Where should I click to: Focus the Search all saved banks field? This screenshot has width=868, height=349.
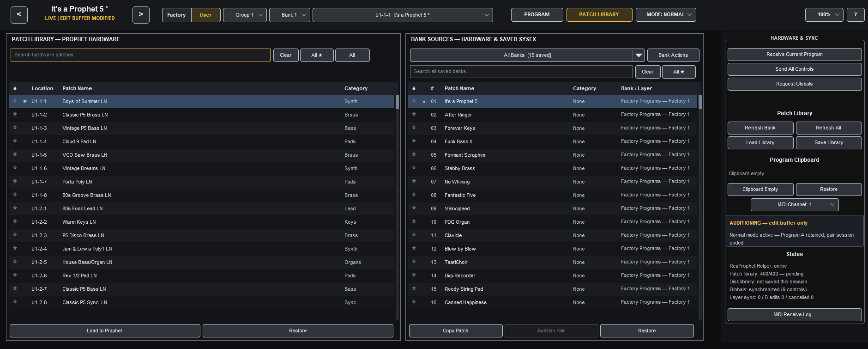click(521, 72)
